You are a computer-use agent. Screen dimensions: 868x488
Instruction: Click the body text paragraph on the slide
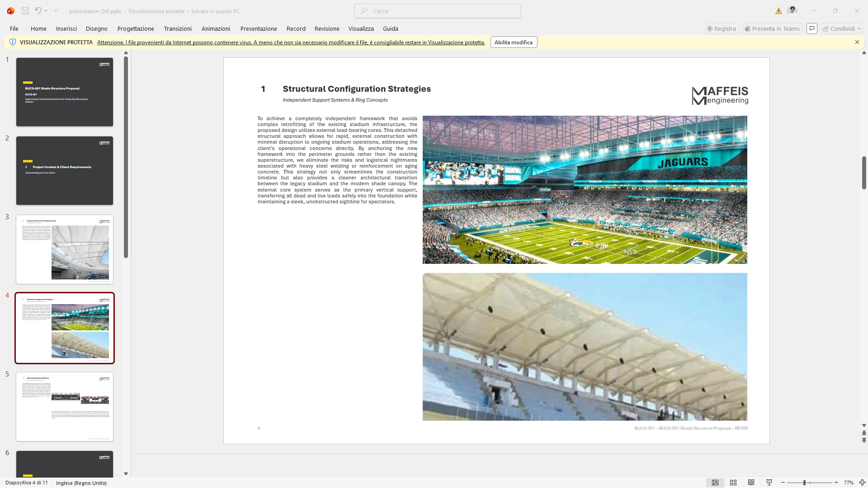point(337,160)
